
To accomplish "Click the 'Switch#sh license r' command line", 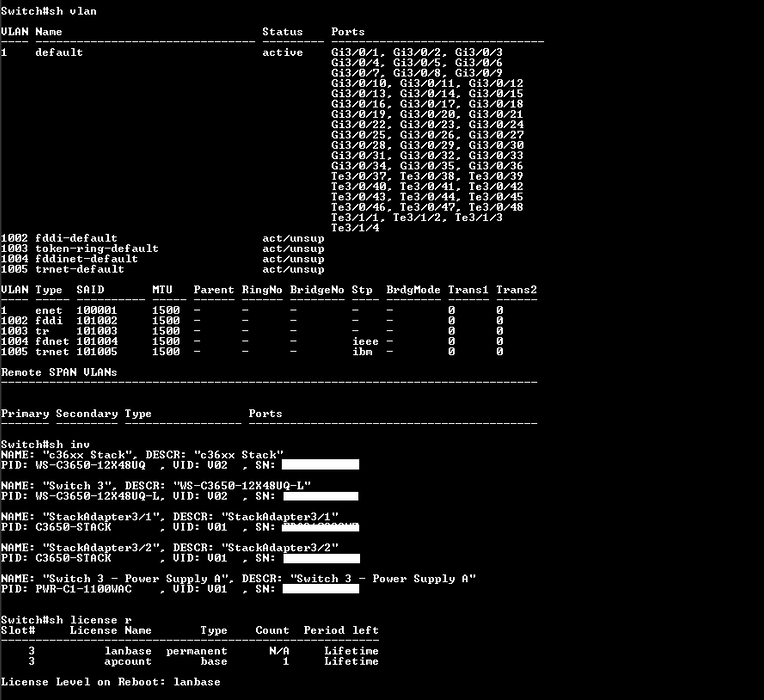I will [x=66, y=620].
